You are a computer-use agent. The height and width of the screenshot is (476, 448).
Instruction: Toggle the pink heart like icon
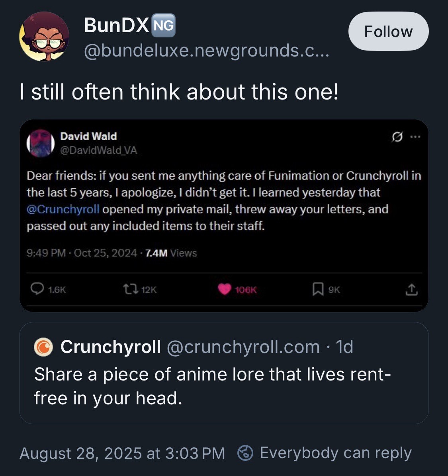[x=225, y=289]
